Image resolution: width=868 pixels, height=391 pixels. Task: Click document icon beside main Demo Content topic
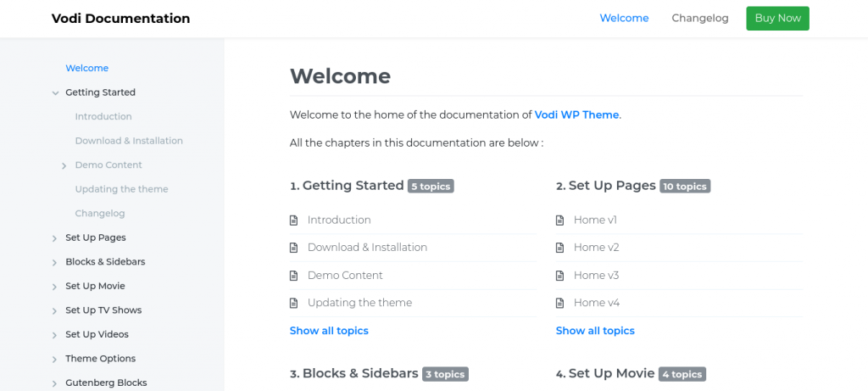pyautogui.click(x=294, y=276)
